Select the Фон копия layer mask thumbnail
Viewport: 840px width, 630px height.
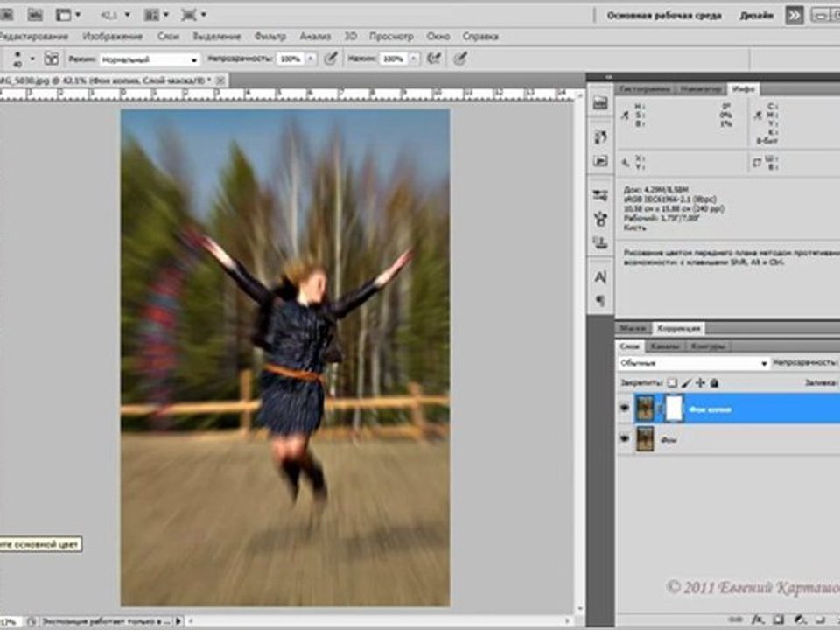coord(674,409)
